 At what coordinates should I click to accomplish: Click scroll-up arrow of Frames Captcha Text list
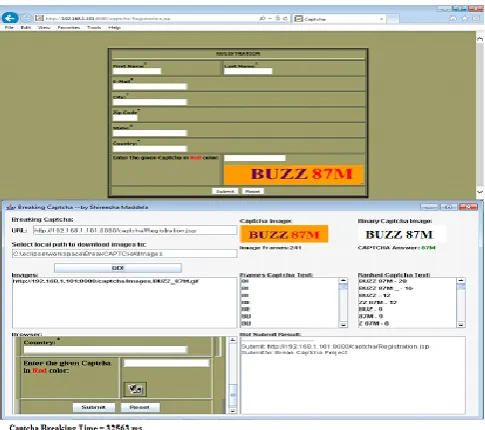[x=343, y=281]
